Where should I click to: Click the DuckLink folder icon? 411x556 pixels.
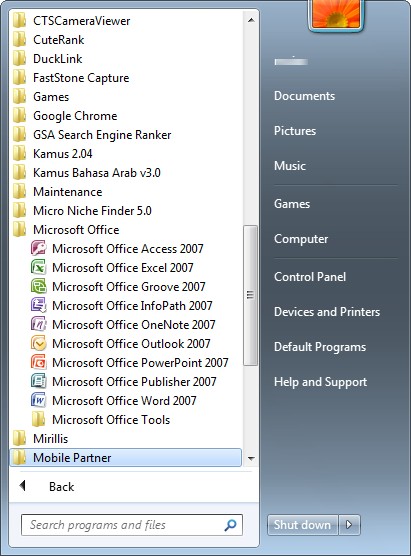(x=19, y=59)
